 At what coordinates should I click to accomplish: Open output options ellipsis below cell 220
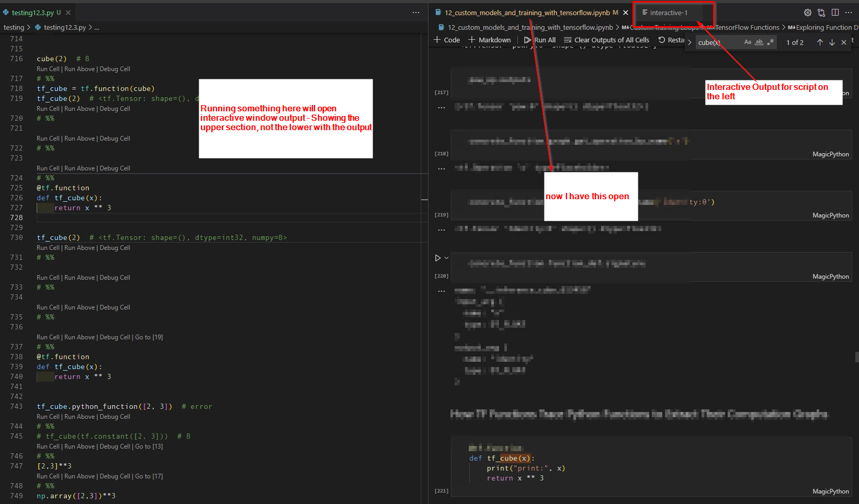click(x=442, y=291)
